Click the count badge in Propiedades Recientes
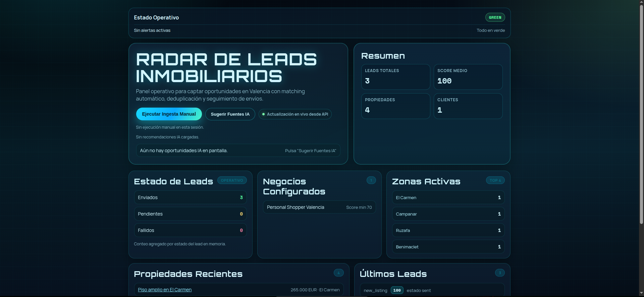644x297 pixels. (x=338, y=273)
